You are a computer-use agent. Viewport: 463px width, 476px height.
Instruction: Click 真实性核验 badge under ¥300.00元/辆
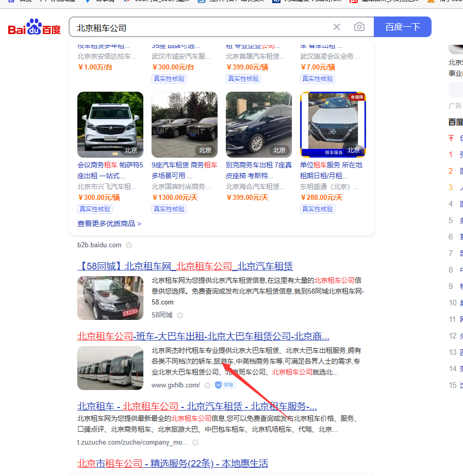tap(95, 209)
